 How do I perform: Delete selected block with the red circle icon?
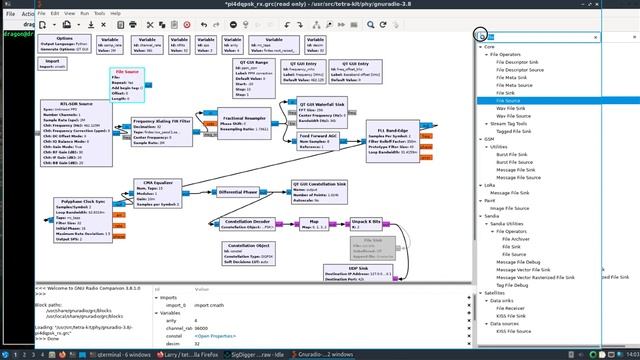(187, 25)
